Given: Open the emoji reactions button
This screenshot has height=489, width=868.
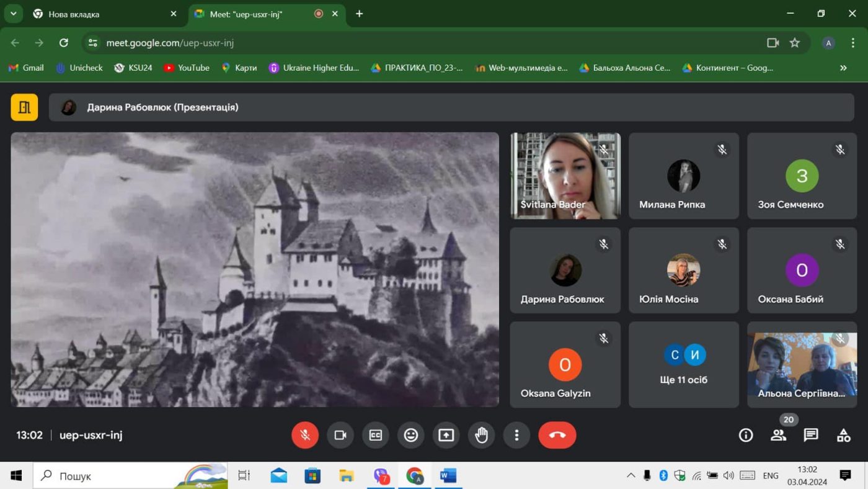Looking at the screenshot, I should (x=410, y=435).
